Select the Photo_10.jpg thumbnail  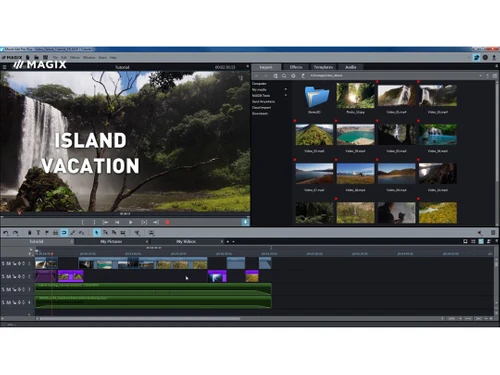(x=355, y=96)
